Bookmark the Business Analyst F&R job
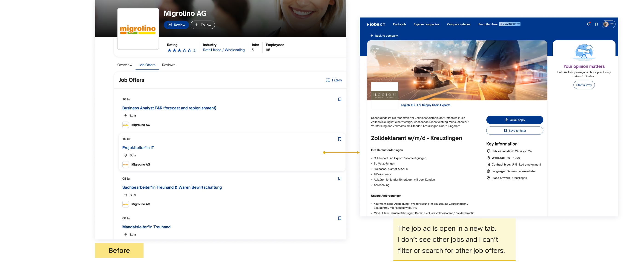 click(339, 99)
